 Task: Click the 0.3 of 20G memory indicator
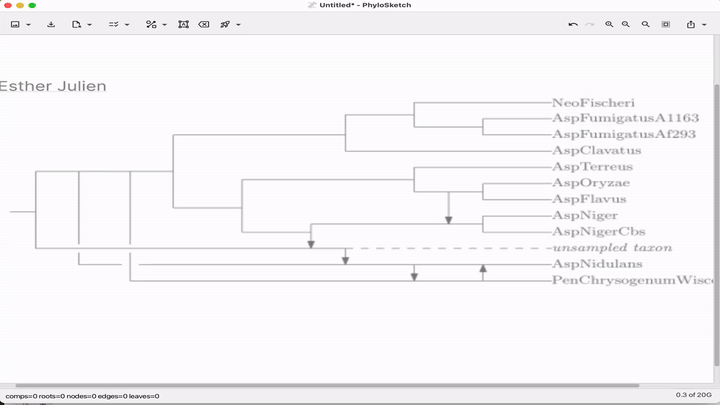(693, 395)
